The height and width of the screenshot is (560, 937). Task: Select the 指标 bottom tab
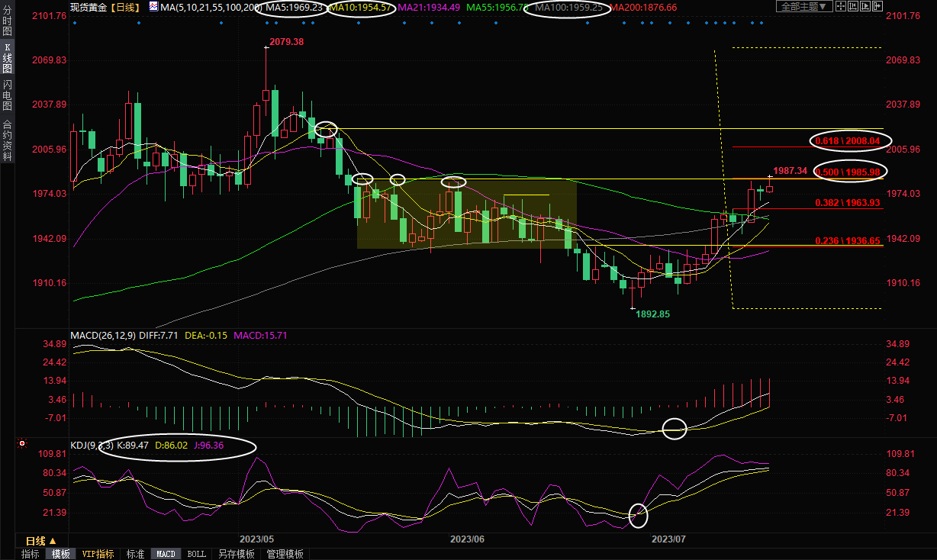(31, 554)
